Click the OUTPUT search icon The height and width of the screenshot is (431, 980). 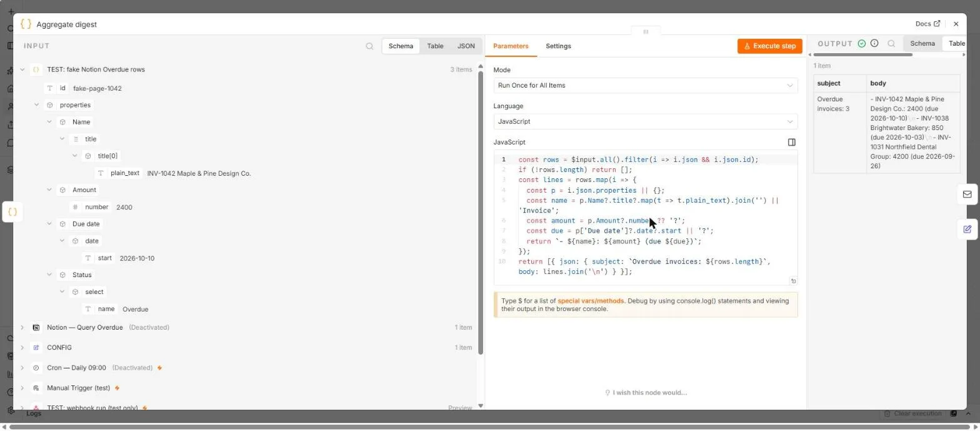tap(891, 43)
